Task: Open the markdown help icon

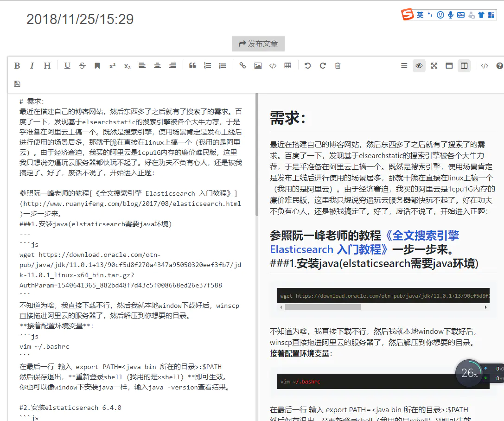Action: coord(499,66)
